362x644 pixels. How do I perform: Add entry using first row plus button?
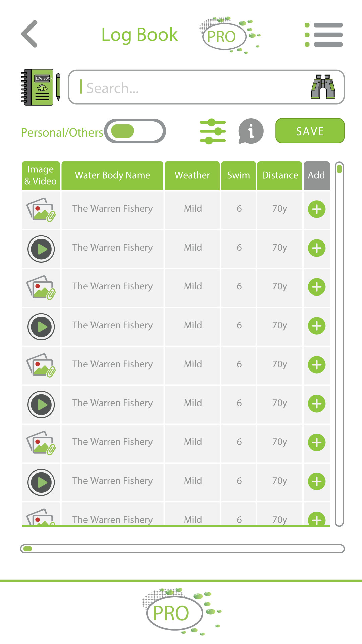[317, 209]
